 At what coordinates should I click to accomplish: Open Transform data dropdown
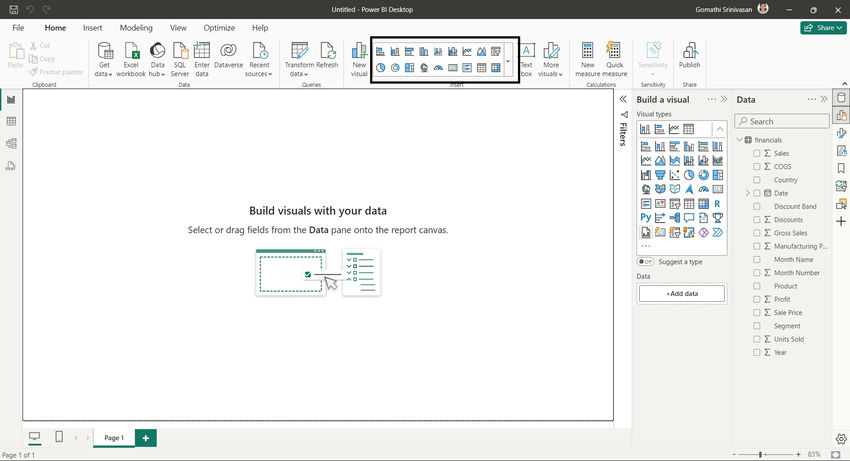(299, 69)
